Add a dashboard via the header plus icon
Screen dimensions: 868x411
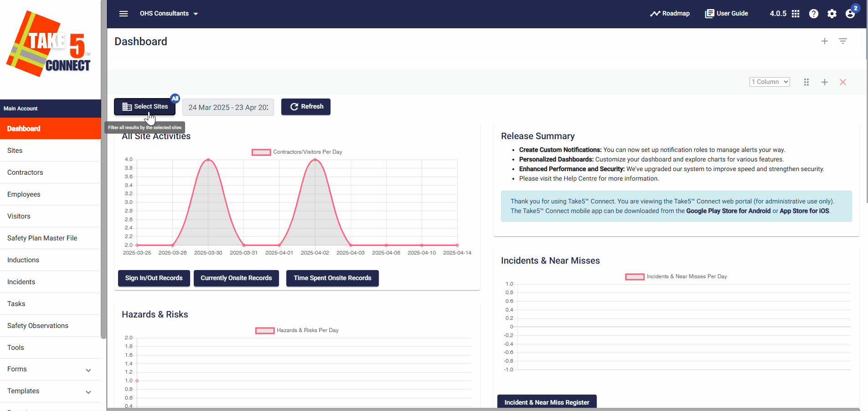[x=825, y=41]
